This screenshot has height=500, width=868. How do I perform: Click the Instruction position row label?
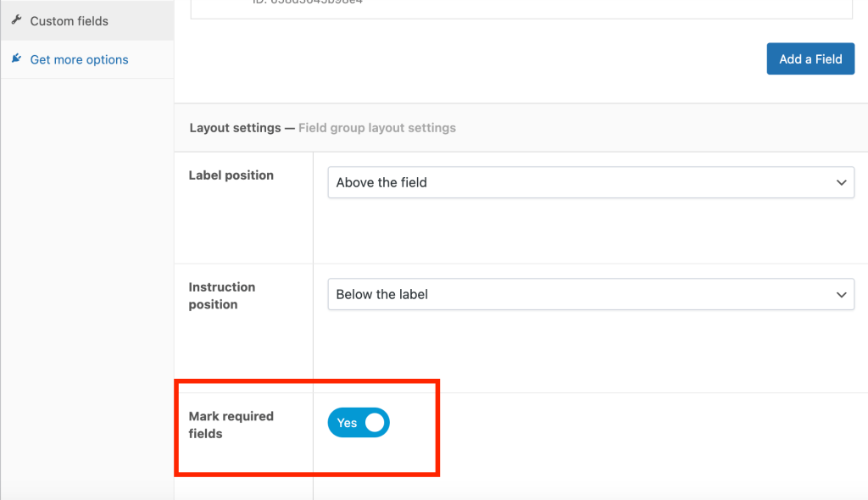pos(222,295)
